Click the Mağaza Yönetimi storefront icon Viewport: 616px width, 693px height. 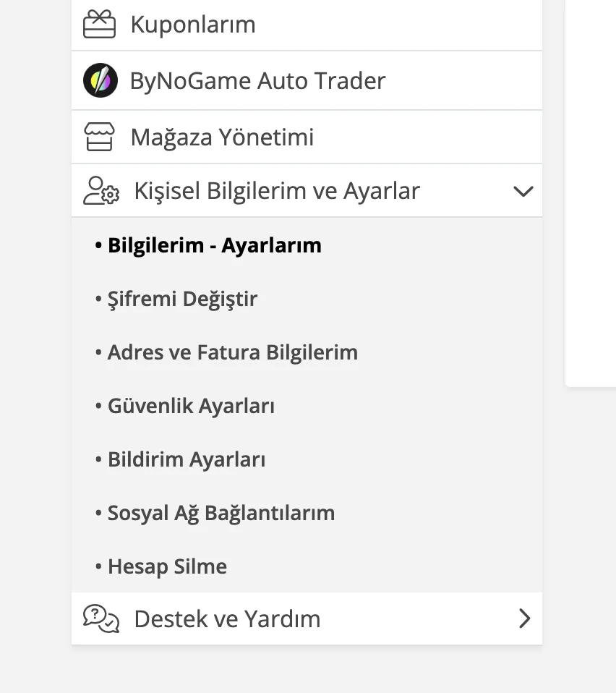(x=99, y=137)
